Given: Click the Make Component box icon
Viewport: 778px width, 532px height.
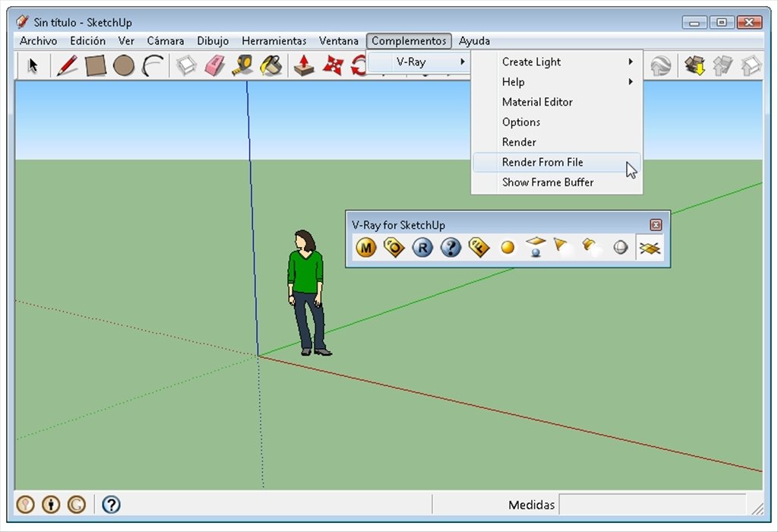Looking at the screenshot, I should coord(187,65).
